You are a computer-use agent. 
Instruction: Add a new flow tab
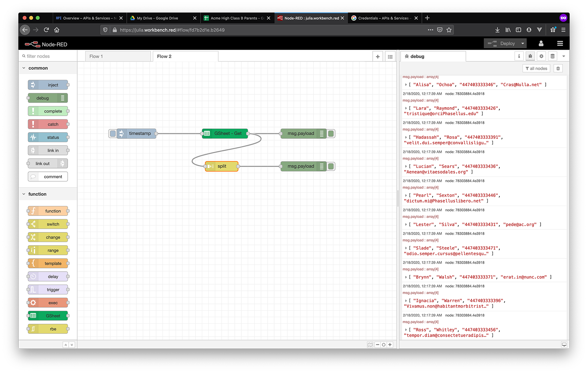377,57
